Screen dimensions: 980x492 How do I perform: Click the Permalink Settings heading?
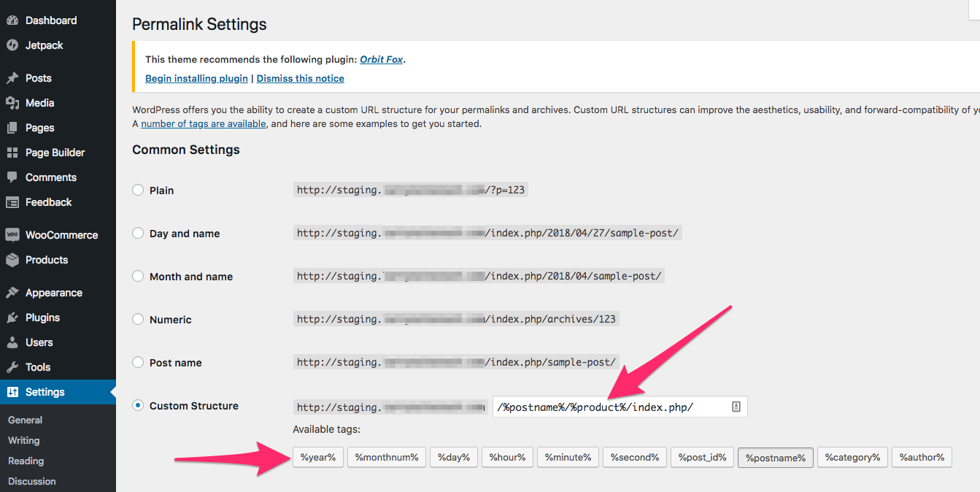pos(199,24)
